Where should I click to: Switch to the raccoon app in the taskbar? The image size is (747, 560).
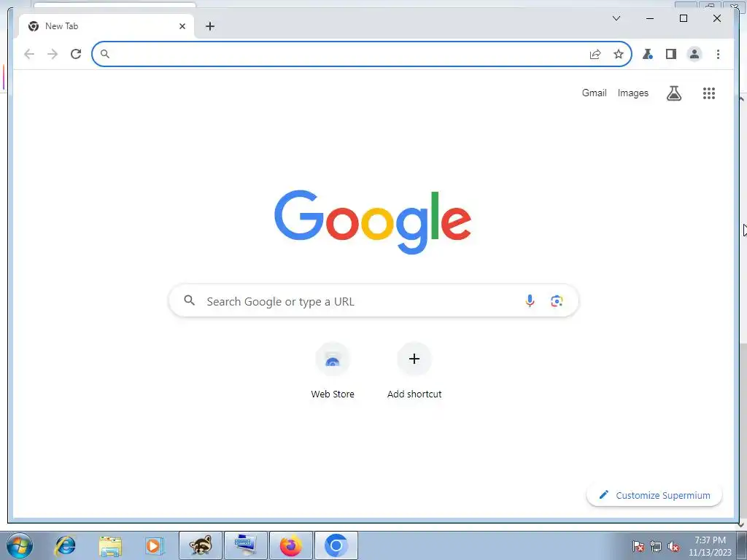coord(201,545)
